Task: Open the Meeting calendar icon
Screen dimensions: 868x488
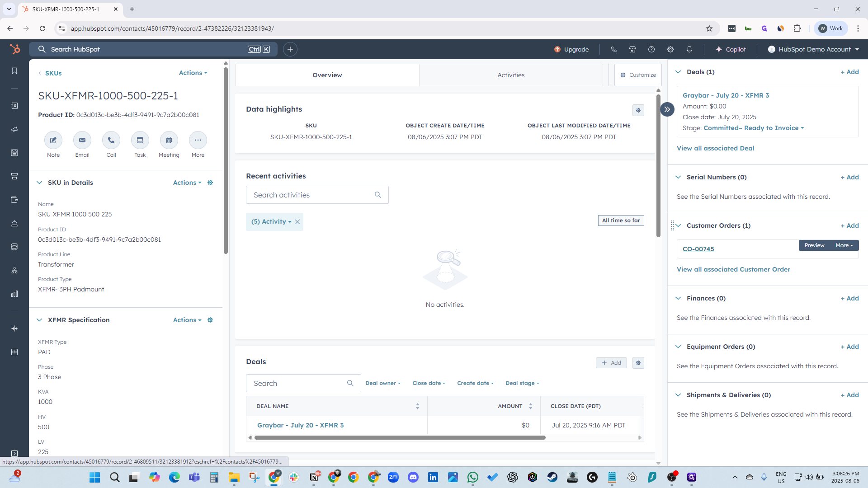Action: (169, 140)
